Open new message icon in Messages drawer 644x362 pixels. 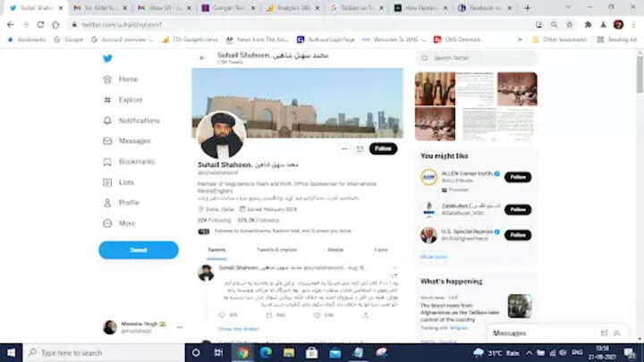[x=604, y=333]
